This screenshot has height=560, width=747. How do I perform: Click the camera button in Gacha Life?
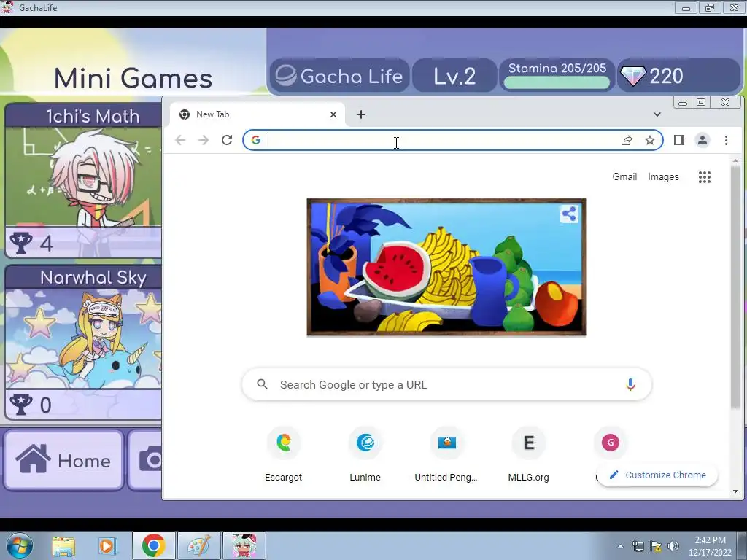[145, 460]
